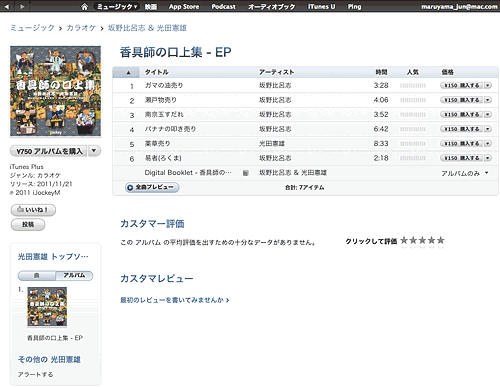Open dropdown beside album buy button
This screenshot has height=387, width=500.
94,151
